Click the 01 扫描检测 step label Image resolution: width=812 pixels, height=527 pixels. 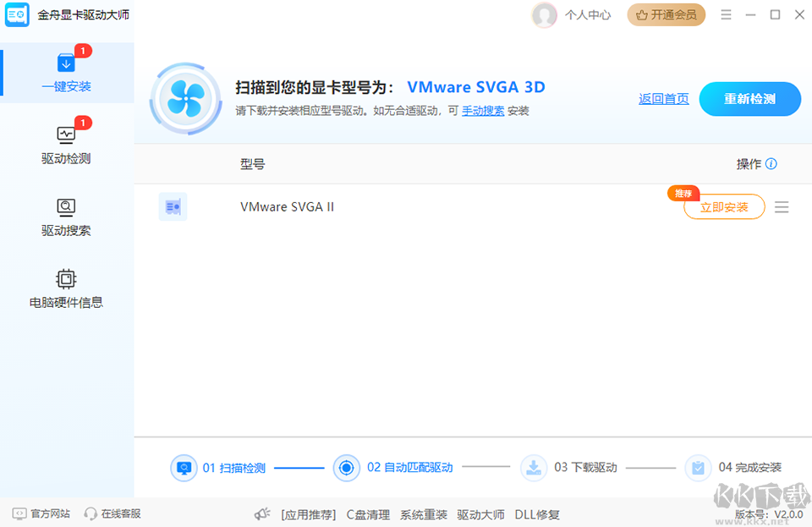(x=233, y=468)
